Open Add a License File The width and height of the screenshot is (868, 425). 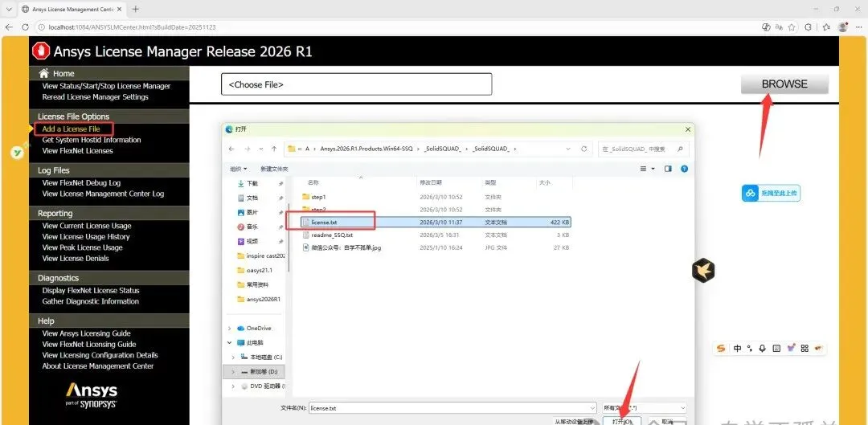click(x=71, y=129)
